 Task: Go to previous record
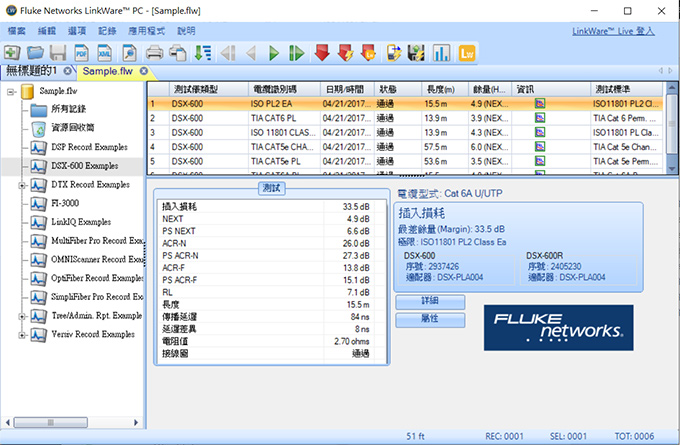251,53
